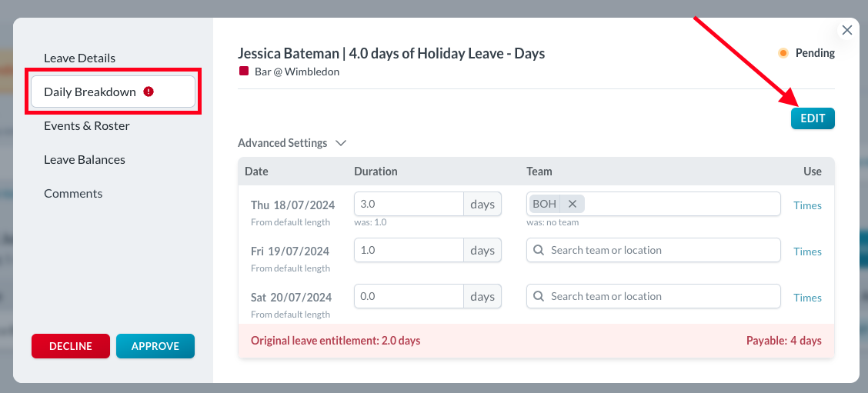Decline the leave request

71,346
